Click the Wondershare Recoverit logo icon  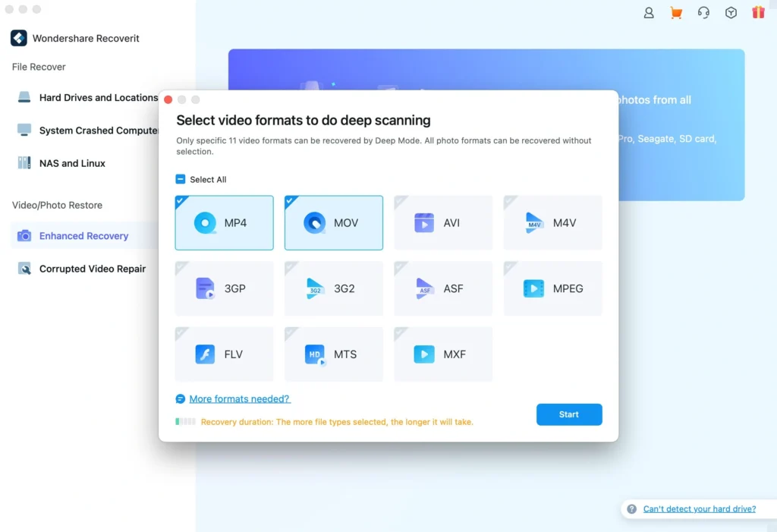point(19,38)
